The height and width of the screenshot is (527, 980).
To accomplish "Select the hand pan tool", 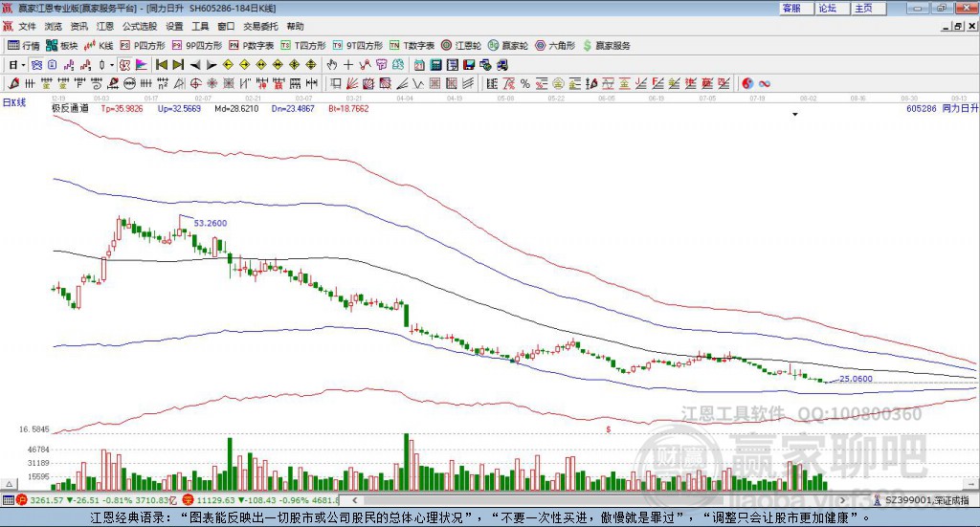I will pyautogui.click(x=332, y=65).
